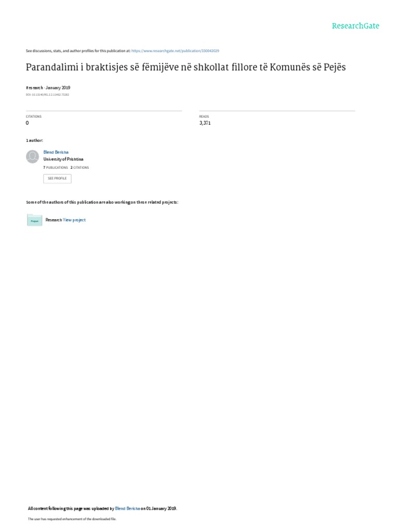Select the 7 Publications stat
The width and height of the screenshot is (399, 532).
[x=56, y=168]
